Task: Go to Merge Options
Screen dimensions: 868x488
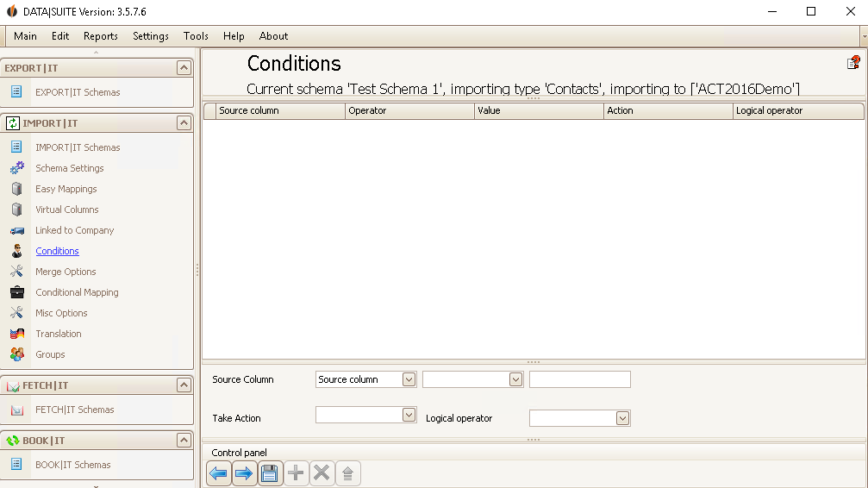Action: (x=66, y=272)
